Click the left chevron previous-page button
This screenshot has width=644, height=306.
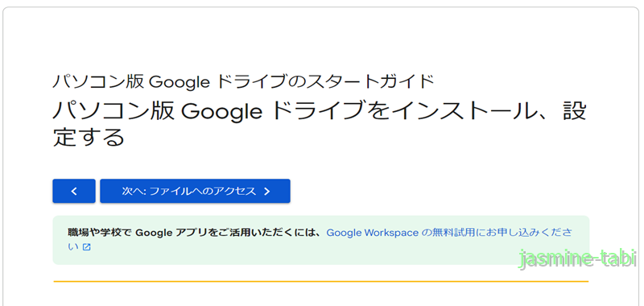[x=74, y=191]
